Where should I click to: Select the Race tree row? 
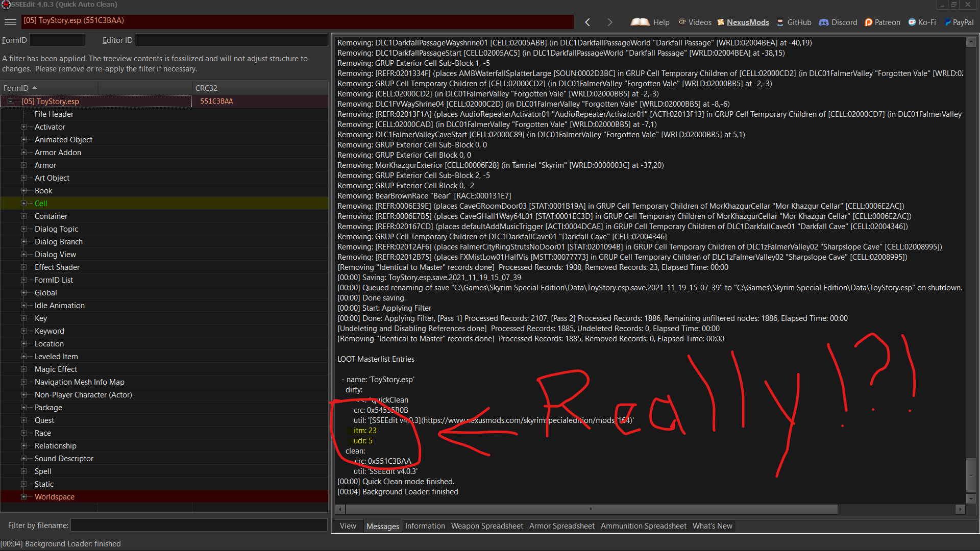click(164, 433)
